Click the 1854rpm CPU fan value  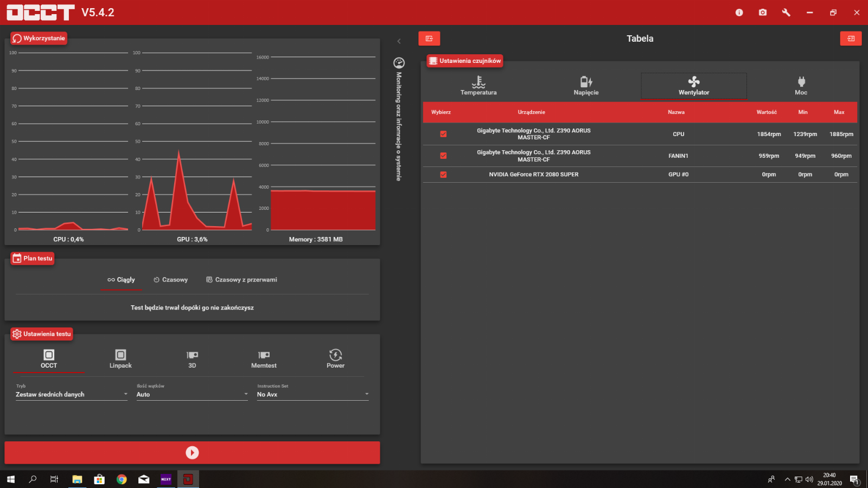(x=769, y=134)
